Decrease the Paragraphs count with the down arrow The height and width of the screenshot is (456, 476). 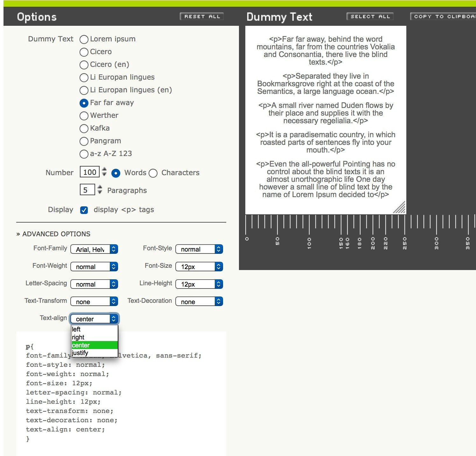(x=100, y=192)
